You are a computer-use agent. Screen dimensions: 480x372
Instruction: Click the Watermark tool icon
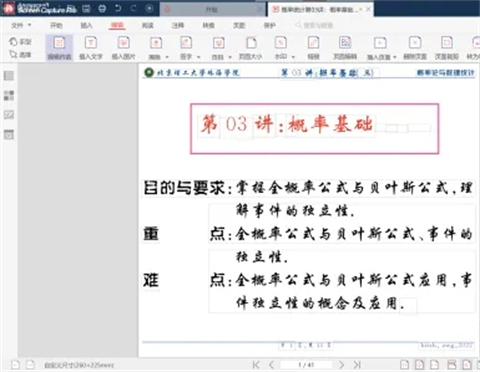coord(281,43)
